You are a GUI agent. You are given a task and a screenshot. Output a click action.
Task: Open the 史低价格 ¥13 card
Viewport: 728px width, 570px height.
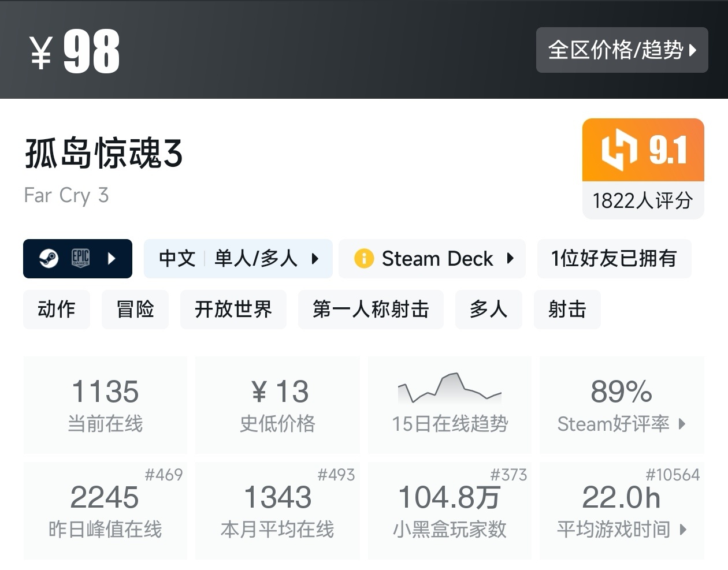pos(277,405)
